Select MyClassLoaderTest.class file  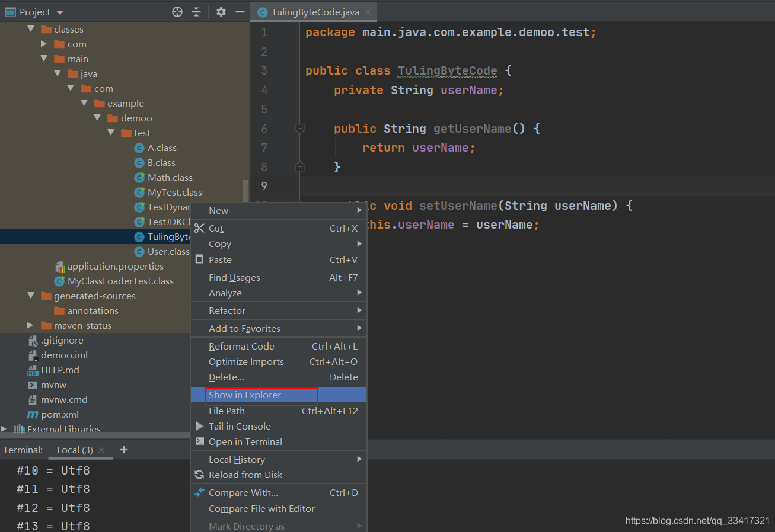pos(120,281)
